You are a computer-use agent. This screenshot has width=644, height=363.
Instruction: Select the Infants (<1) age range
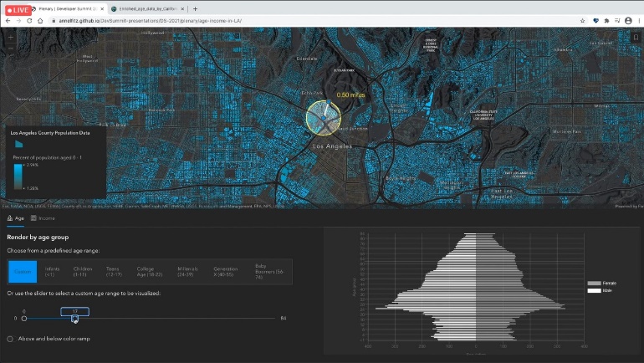pos(52,272)
